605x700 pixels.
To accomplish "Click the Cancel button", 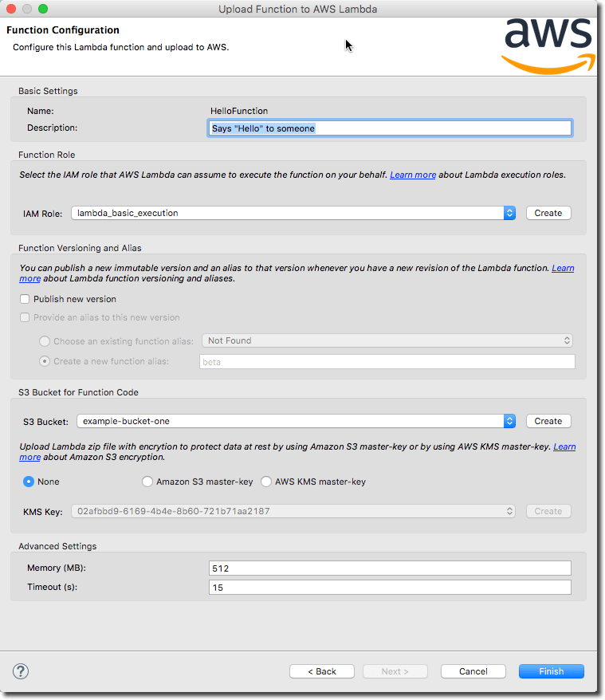I will 473,671.
